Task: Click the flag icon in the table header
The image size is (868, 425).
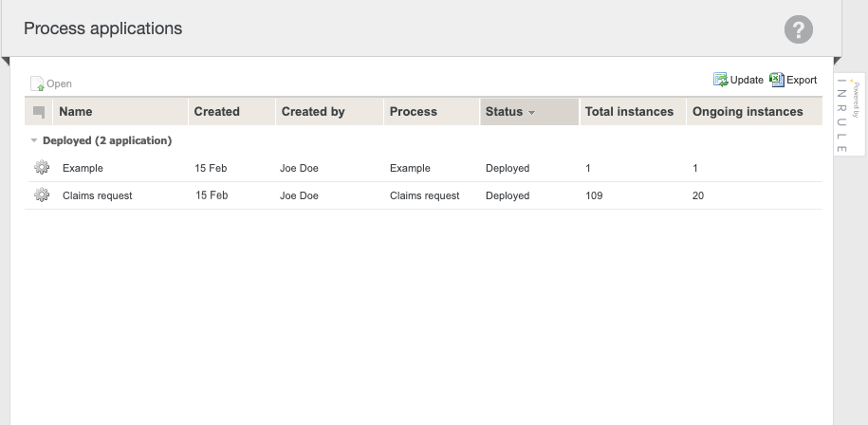Action: pyautogui.click(x=39, y=112)
